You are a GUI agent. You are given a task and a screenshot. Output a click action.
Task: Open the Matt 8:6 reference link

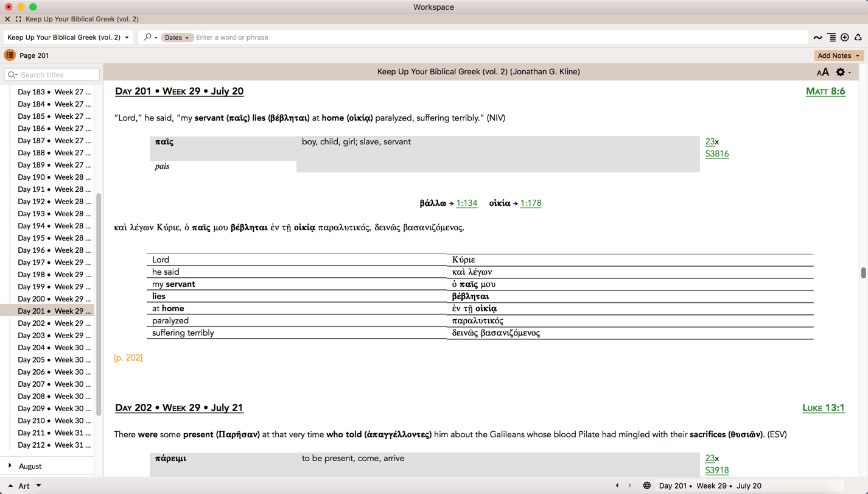point(825,91)
